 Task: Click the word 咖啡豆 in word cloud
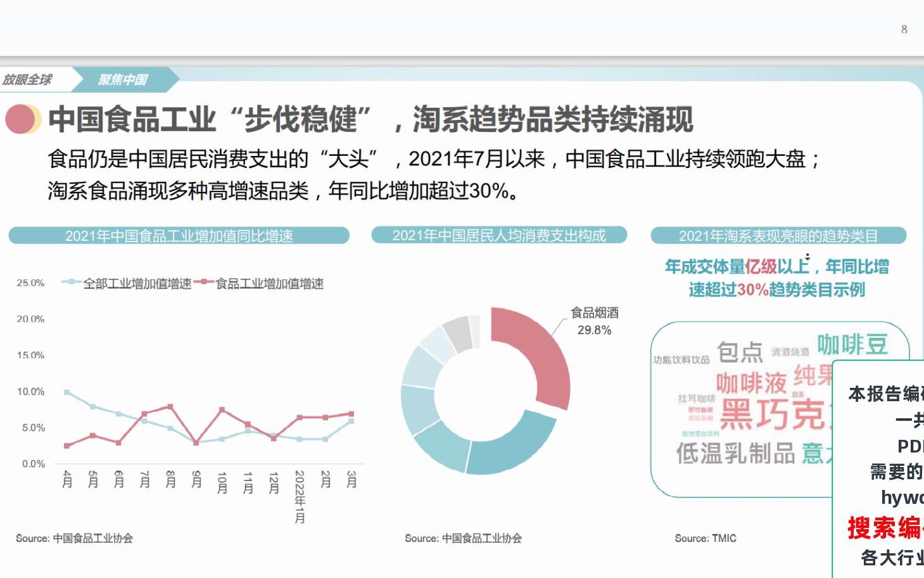click(x=852, y=345)
